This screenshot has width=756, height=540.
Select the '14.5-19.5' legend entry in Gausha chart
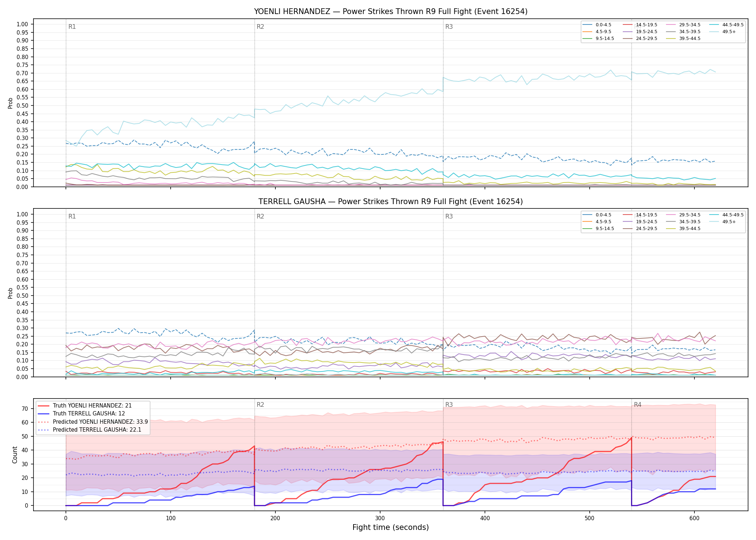640,215
